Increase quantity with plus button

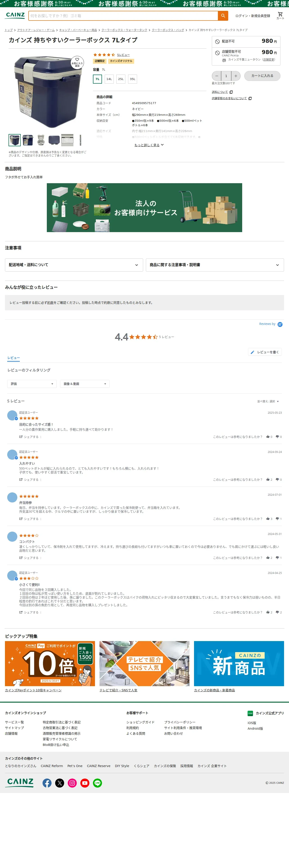click(x=236, y=76)
